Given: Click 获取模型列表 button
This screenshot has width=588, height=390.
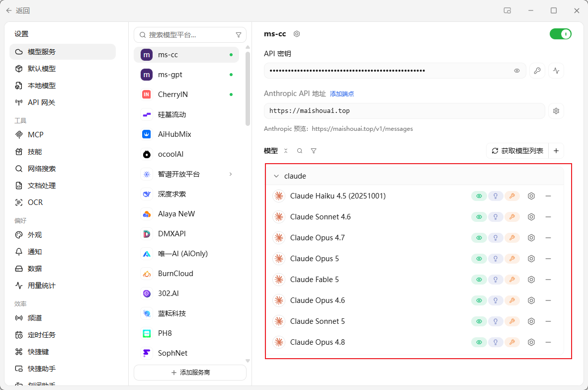Looking at the screenshot, I should [517, 151].
